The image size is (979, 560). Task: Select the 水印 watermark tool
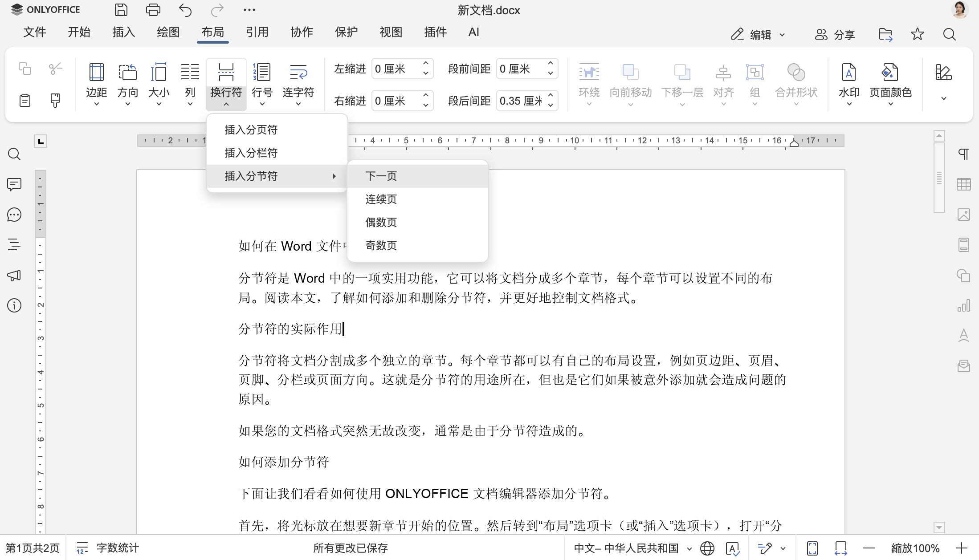(848, 82)
